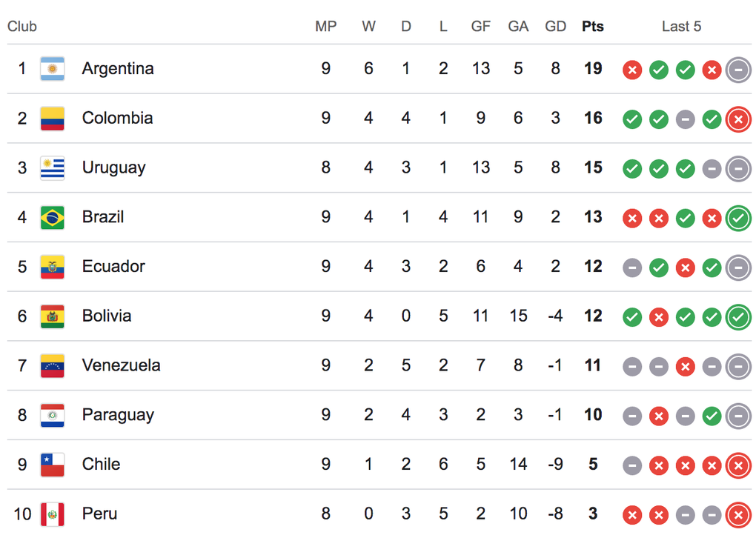Click the Uruguay flag icon
The width and height of the screenshot is (756, 538).
[x=53, y=167]
